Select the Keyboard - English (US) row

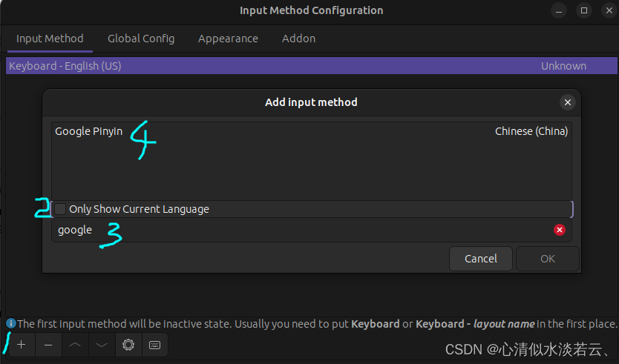click(x=312, y=66)
